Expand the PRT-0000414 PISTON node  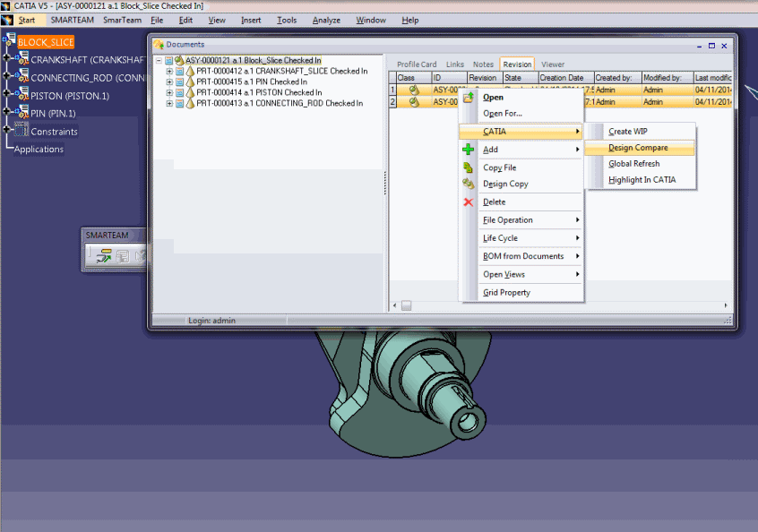pyautogui.click(x=169, y=92)
